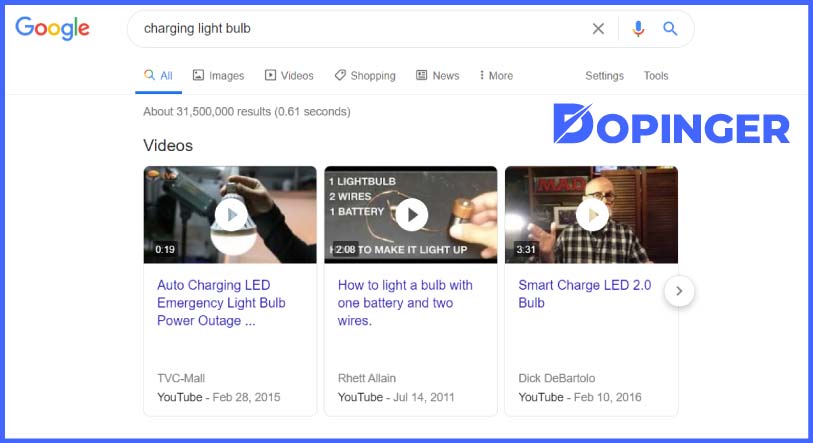Select the All tab
The image size is (813, 443).
(158, 76)
